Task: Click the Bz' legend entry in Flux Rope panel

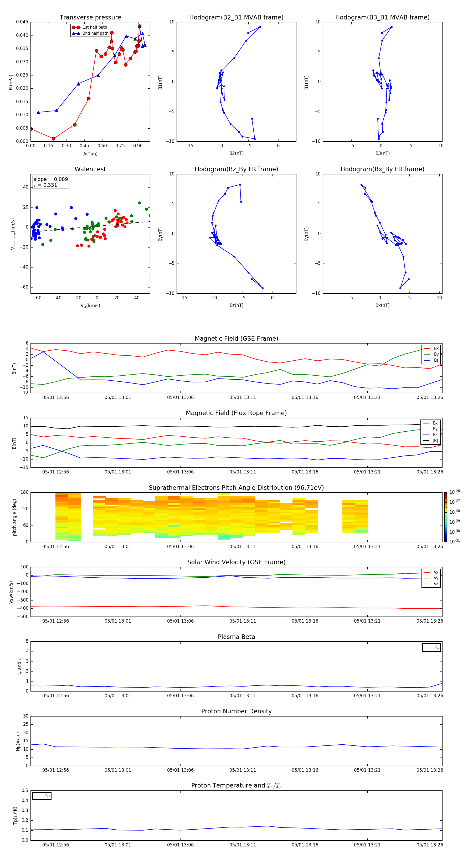Action: [431, 435]
